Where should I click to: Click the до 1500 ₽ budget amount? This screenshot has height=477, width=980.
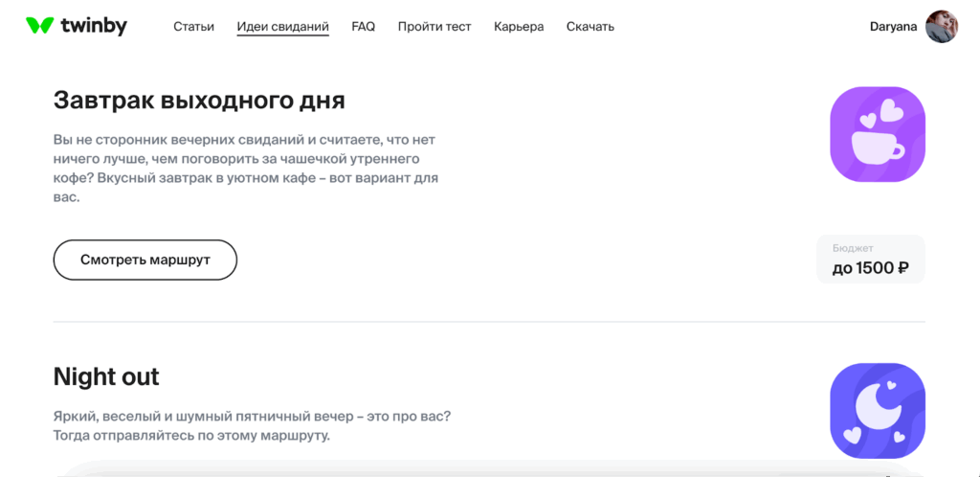(x=870, y=268)
